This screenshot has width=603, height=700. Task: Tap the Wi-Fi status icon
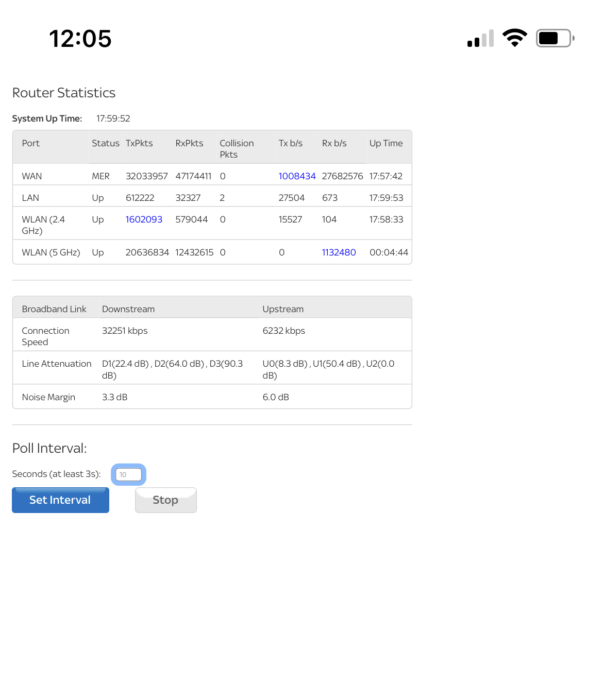pos(514,38)
